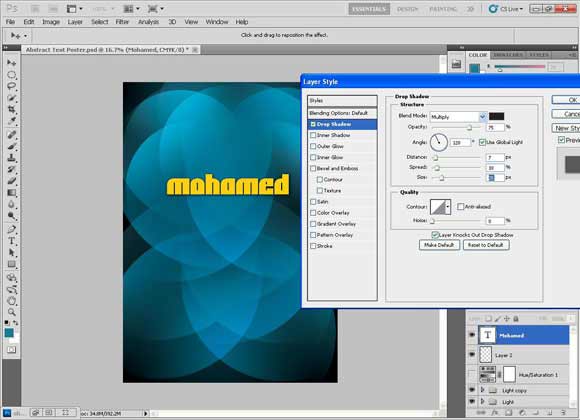Screen dimensions: 580x420
Task: Expand the Light copy layer group
Action: [482, 390]
